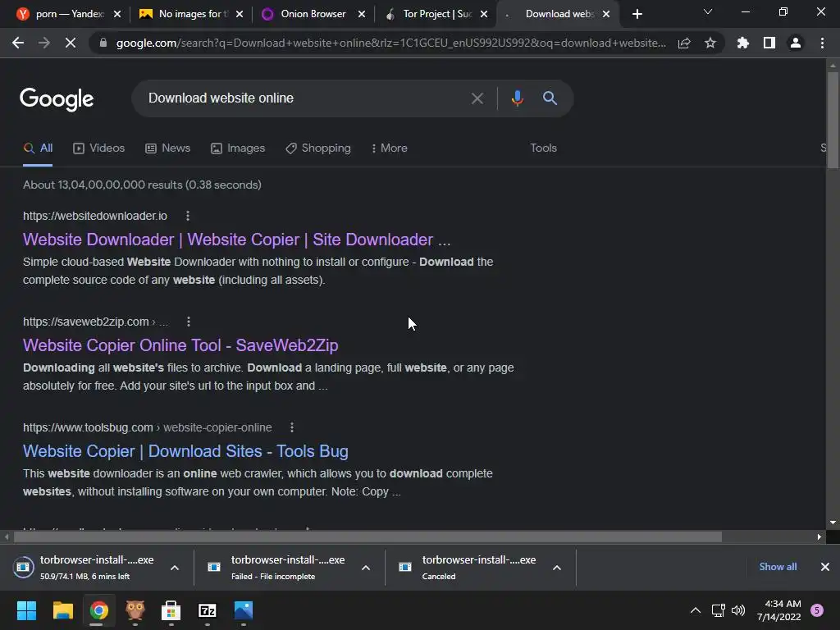Start voice search with the microphone
This screenshot has width=840, height=630.
click(517, 98)
